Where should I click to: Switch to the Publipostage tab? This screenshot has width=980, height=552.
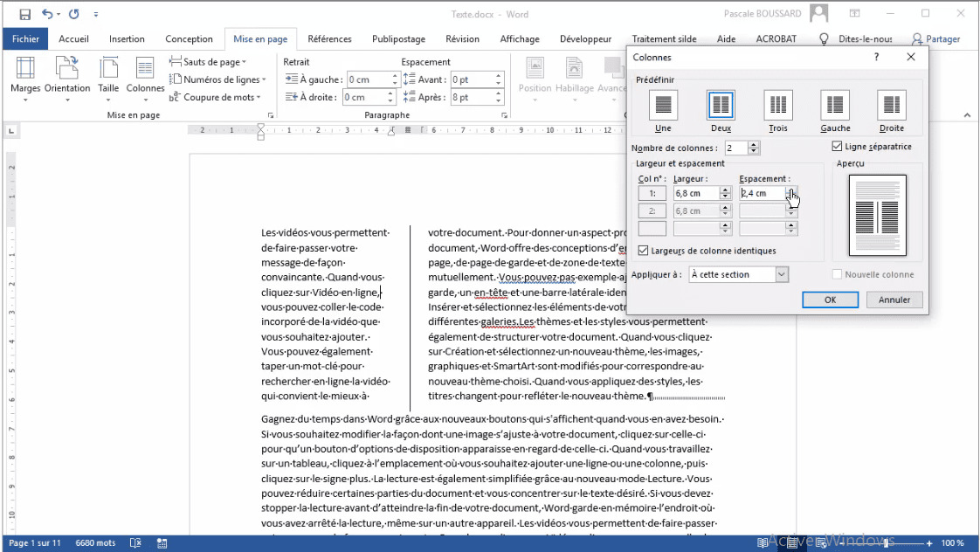[399, 38]
